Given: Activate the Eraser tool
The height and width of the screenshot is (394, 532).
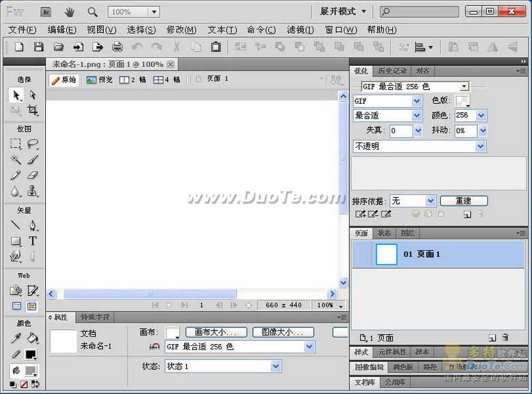Looking at the screenshot, I should 32,176.
